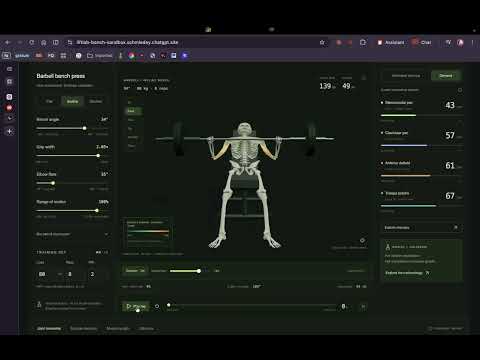
Task: Click the reset view icon in viewport corner
Action: (x=362, y=240)
